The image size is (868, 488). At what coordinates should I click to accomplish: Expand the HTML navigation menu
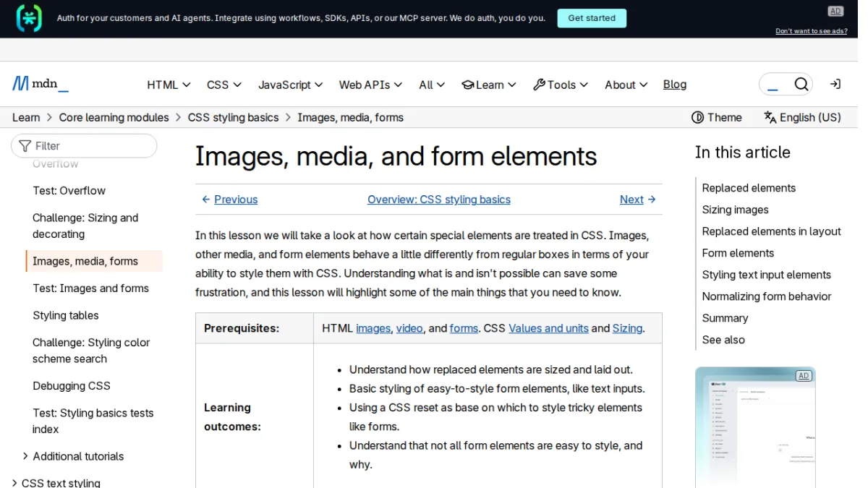(x=169, y=85)
